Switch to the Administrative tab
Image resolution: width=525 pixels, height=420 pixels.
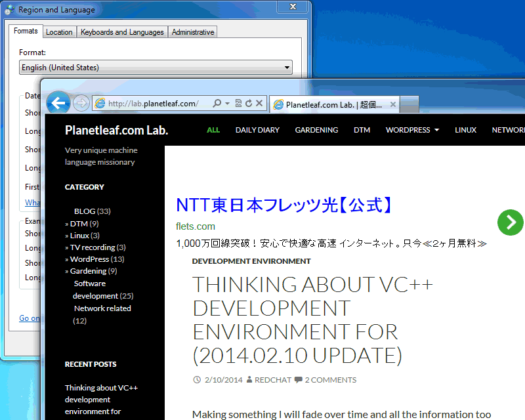pos(193,32)
